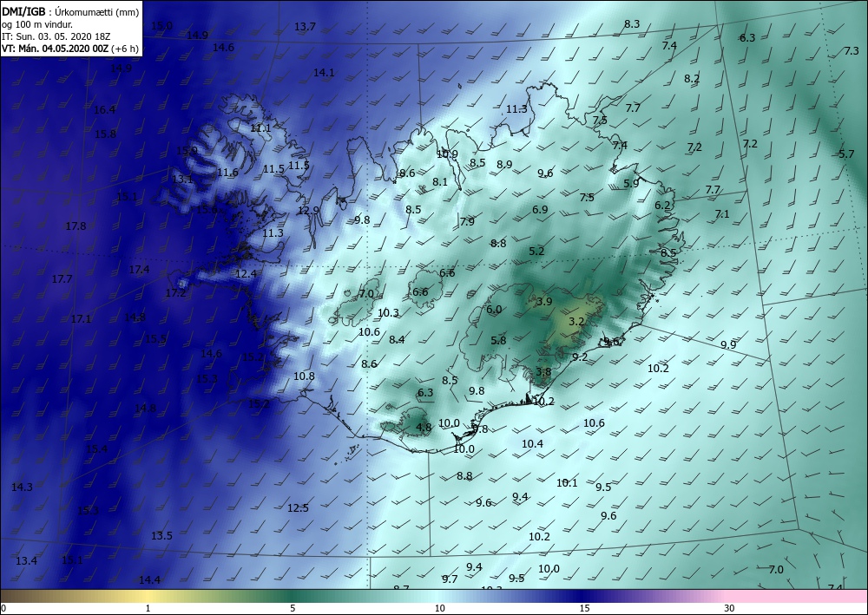
Task: Click the colorbar tick label "10"
Action: (x=439, y=608)
